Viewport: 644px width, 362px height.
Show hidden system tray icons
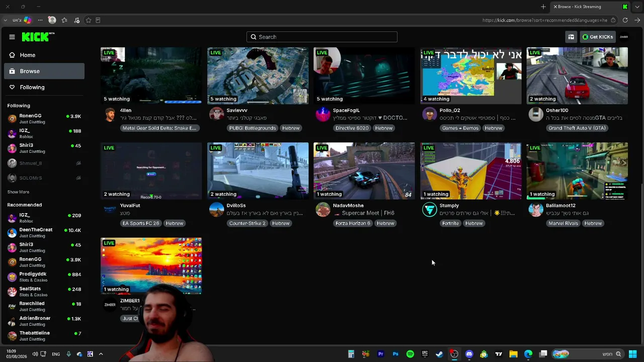(101, 354)
